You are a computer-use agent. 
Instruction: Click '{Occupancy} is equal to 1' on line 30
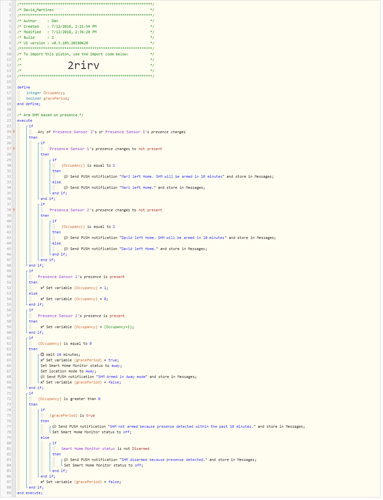pos(88,165)
